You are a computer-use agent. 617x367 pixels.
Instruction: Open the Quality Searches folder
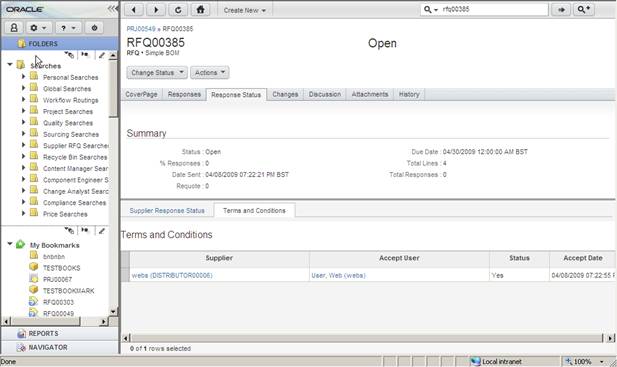pyautogui.click(x=68, y=123)
